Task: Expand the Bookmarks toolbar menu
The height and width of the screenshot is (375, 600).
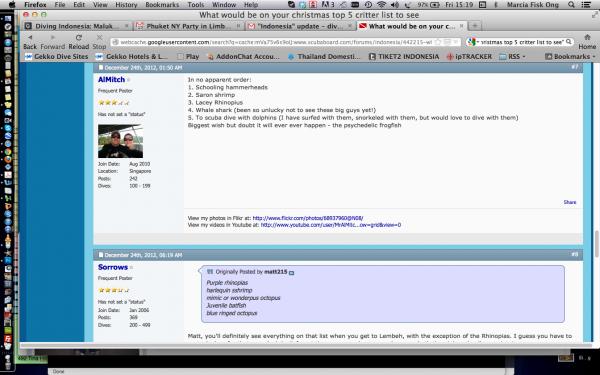Action: (570, 56)
